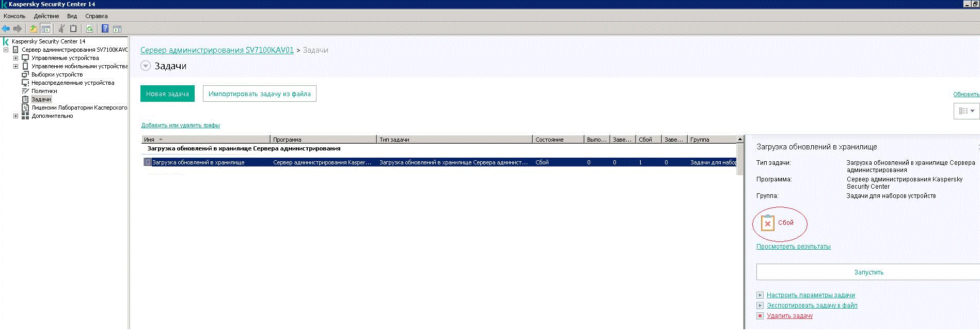This screenshot has width=980, height=335.
Task: Click the forward arrow in toolbar
Action: (x=18, y=29)
